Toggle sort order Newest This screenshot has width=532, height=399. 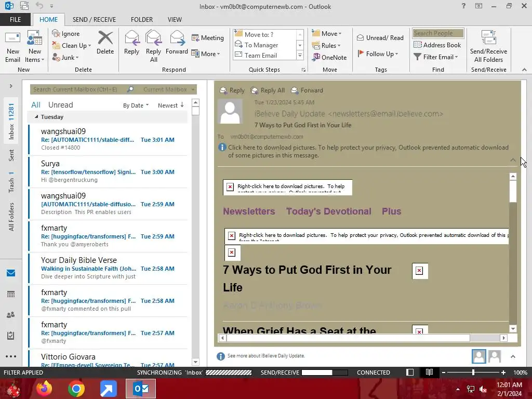[170, 105]
